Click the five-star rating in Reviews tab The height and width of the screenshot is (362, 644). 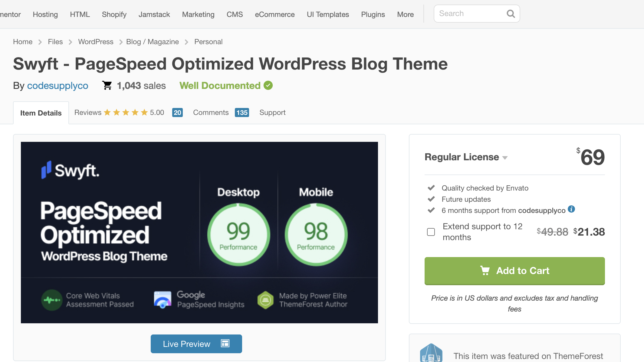tap(126, 113)
